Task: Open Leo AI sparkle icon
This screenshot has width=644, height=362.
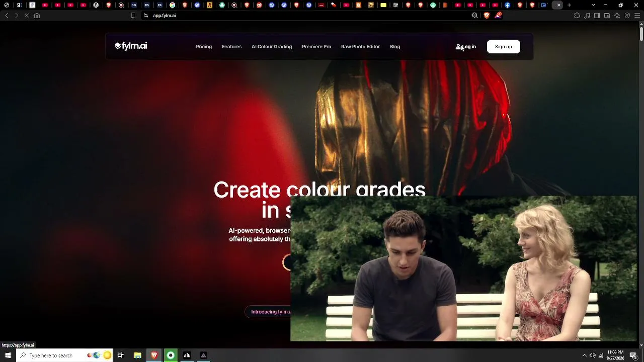Action: (x=617, y=16)
